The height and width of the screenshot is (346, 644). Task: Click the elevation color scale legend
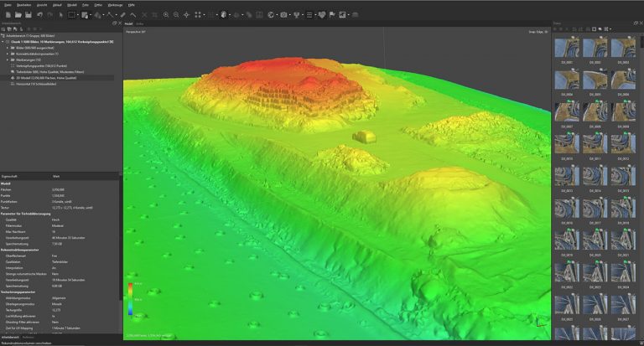131,299
